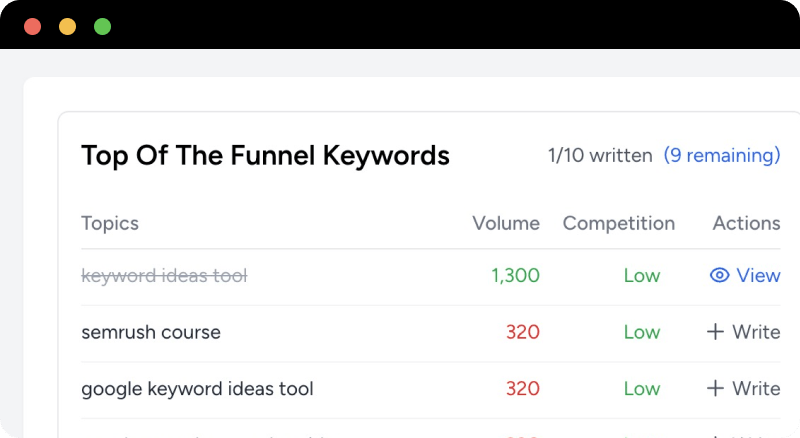Sort by the Volume column header

coord(505,223)
